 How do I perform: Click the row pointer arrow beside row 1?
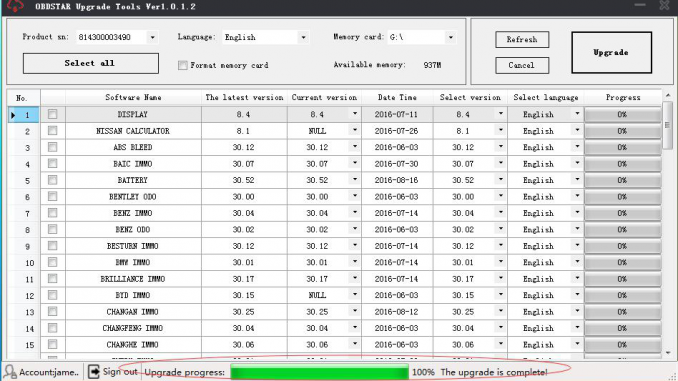point(13,115)
